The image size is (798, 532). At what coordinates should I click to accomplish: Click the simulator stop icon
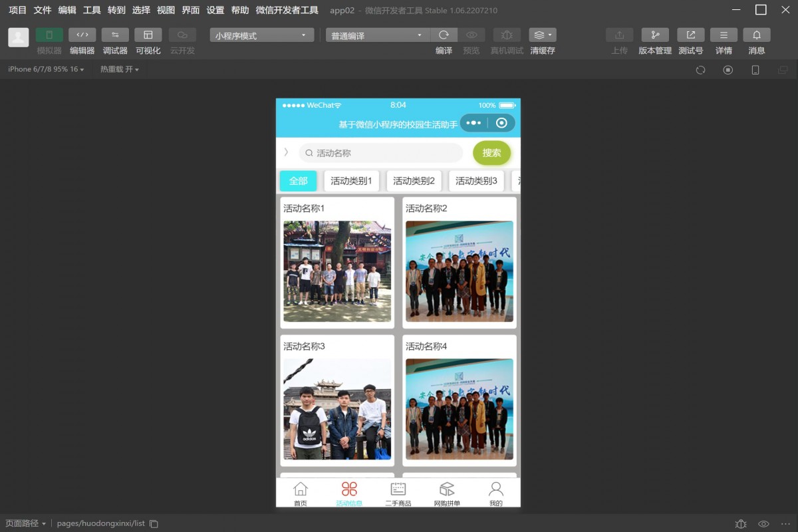(728, 70)
